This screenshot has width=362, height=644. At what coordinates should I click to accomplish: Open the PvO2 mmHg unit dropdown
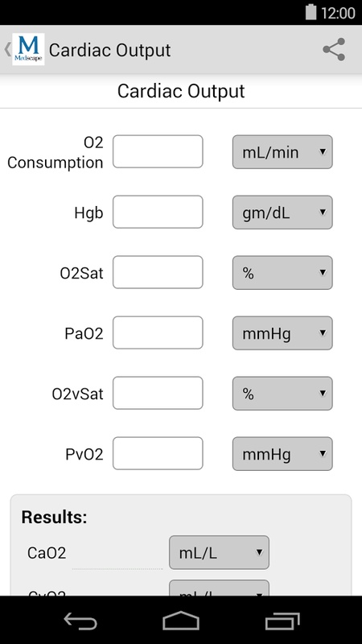tap(282, 454)
